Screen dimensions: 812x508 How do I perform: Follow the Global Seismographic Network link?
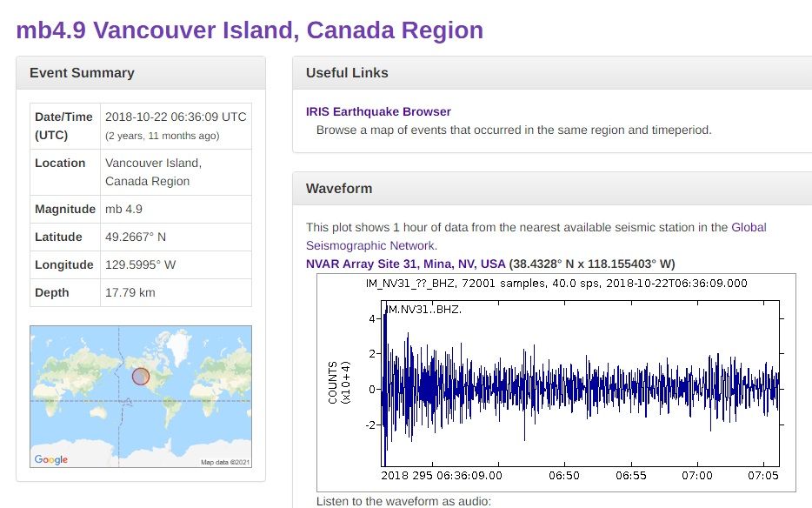point(749,227)
